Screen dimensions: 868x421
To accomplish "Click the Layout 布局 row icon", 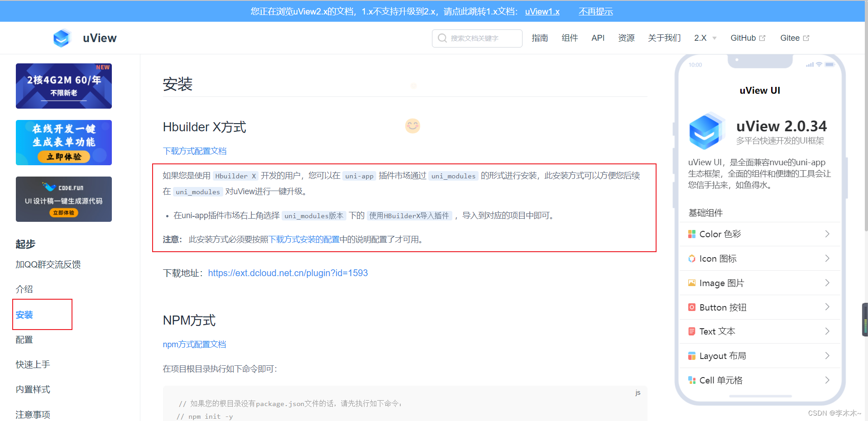I will (692, 356).
